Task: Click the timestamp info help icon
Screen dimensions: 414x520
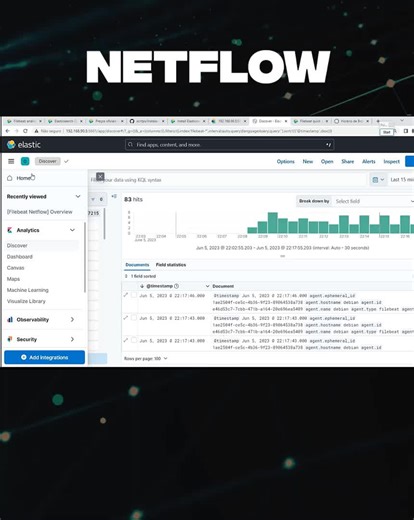Action: coord(176,286)
